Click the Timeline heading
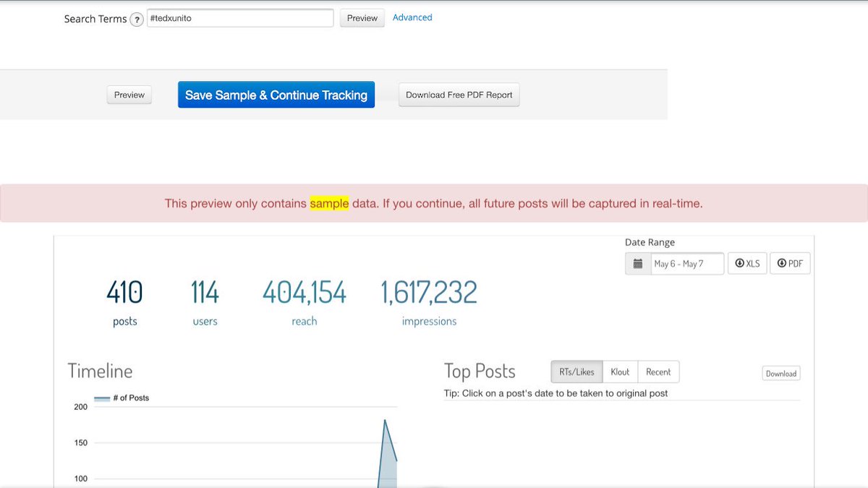The width and height of the screenshot is (868, 488). [x=100, y=371]
